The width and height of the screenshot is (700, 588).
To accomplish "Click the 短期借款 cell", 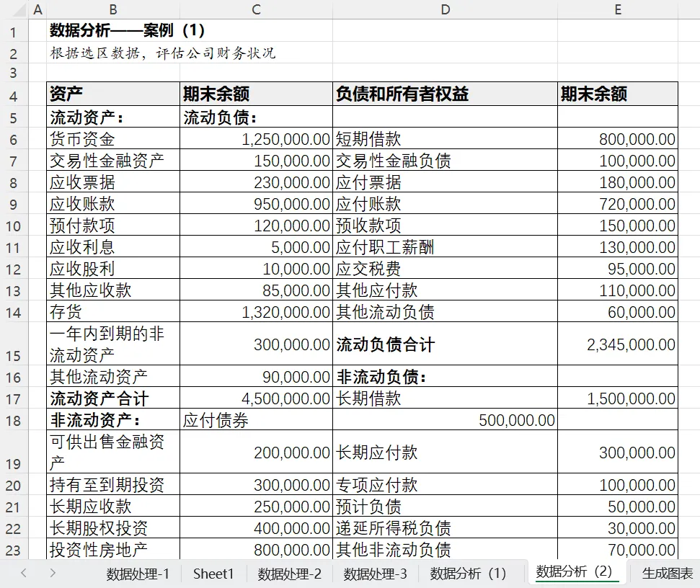I will click(445, 139).
